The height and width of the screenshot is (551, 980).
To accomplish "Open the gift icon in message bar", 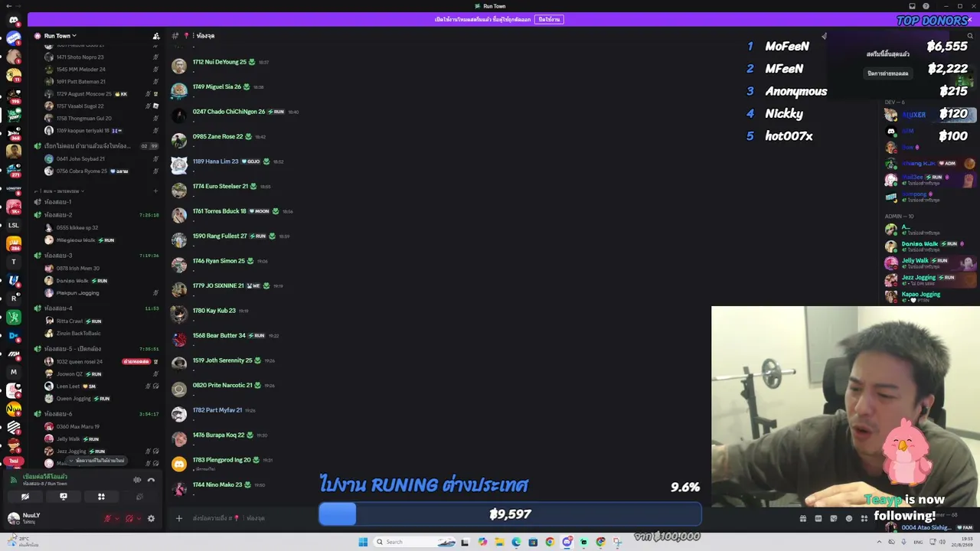I will pos(803,518).
